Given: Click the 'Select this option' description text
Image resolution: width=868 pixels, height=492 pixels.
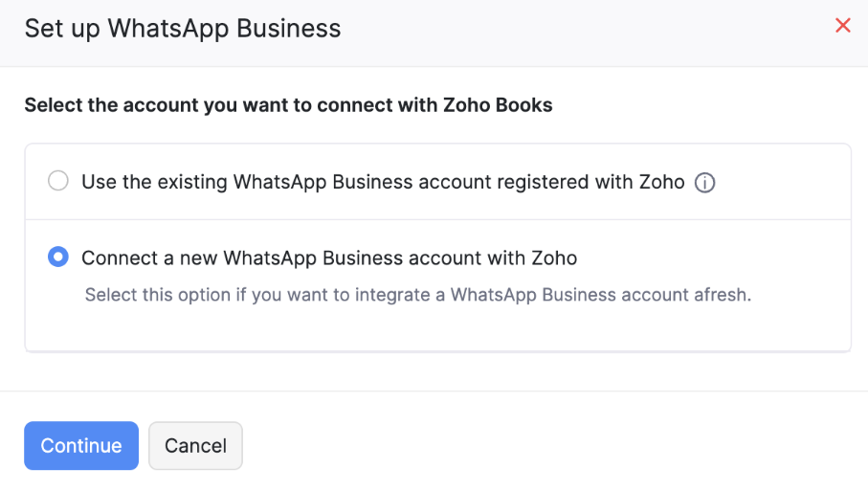Looking at the screenshot, I should [x=417, y=295].
